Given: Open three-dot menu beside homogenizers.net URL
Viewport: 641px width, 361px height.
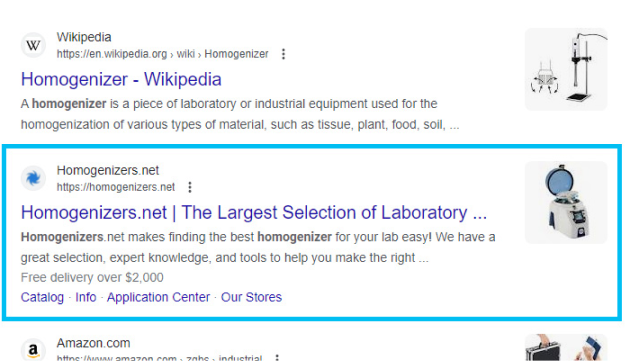Looking at the screenshot, I should [190, 187].
